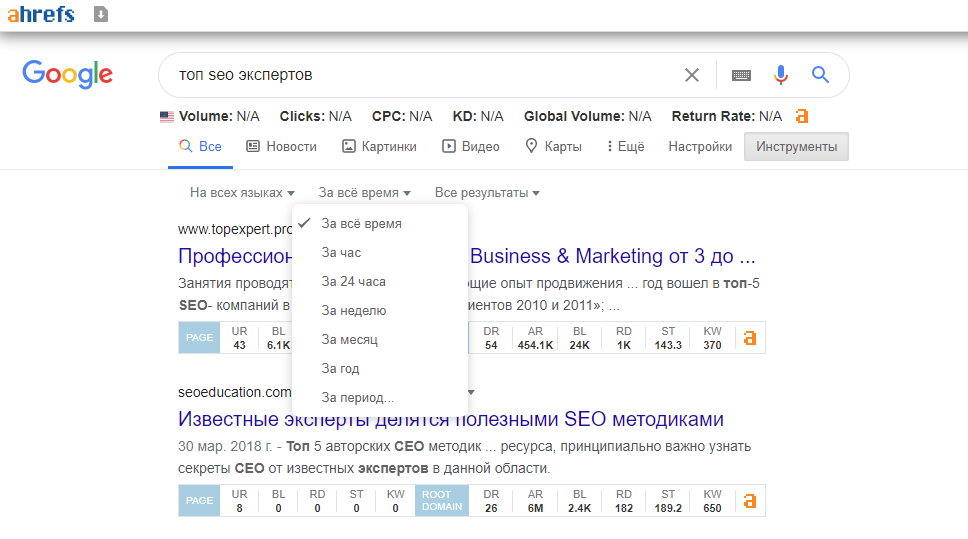The height and width of the screenshot is (539, 968).
Task: Click the Ahrefs download export icon
Action: click(x=101, y=14)
